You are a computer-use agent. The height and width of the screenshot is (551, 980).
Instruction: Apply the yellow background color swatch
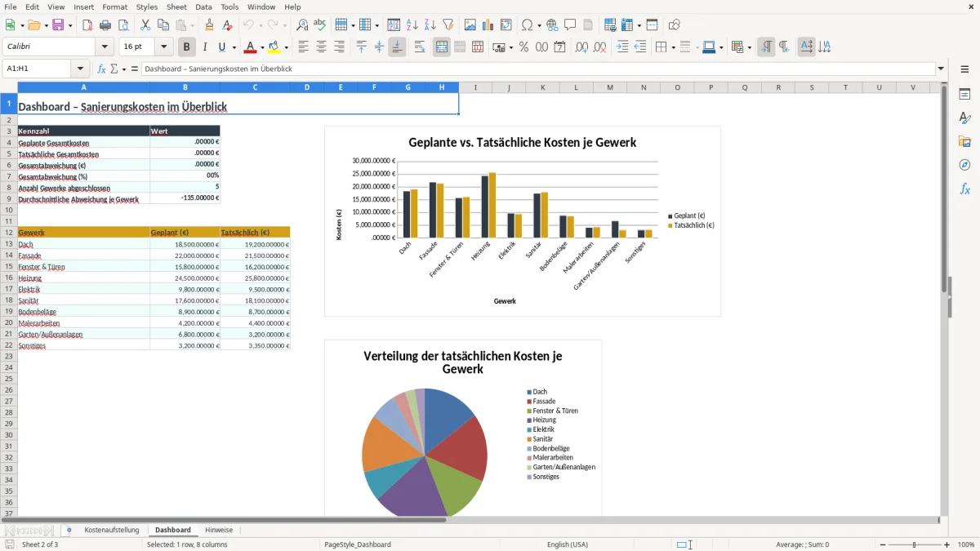click(x=274, y=47)
